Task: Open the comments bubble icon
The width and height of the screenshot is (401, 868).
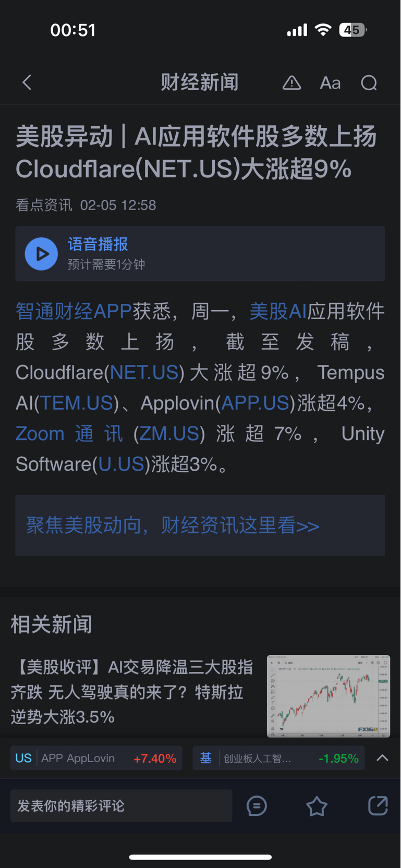Action: [257, 806]
